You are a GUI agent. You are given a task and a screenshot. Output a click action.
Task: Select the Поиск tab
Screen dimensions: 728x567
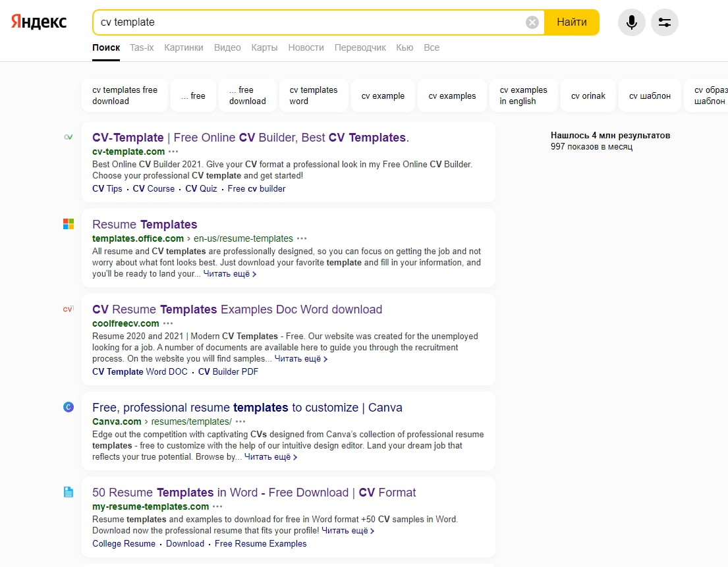pyautogui.click(x=106, y=47)
